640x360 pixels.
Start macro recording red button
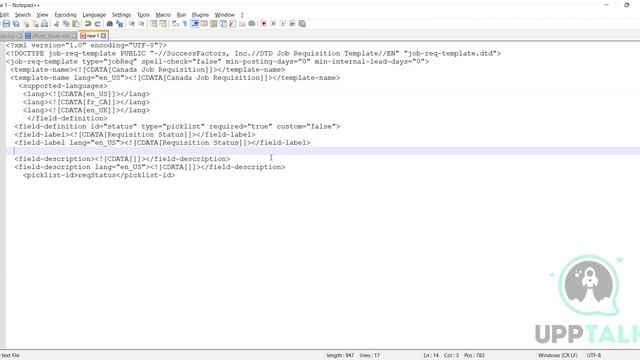(264, 24)
